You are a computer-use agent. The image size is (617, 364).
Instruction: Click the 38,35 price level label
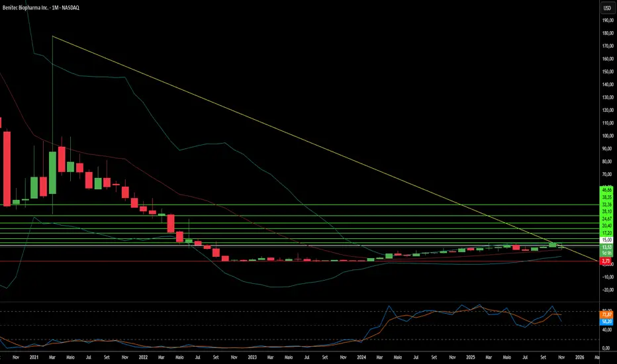pyautogui.click(x=606, y=197)
